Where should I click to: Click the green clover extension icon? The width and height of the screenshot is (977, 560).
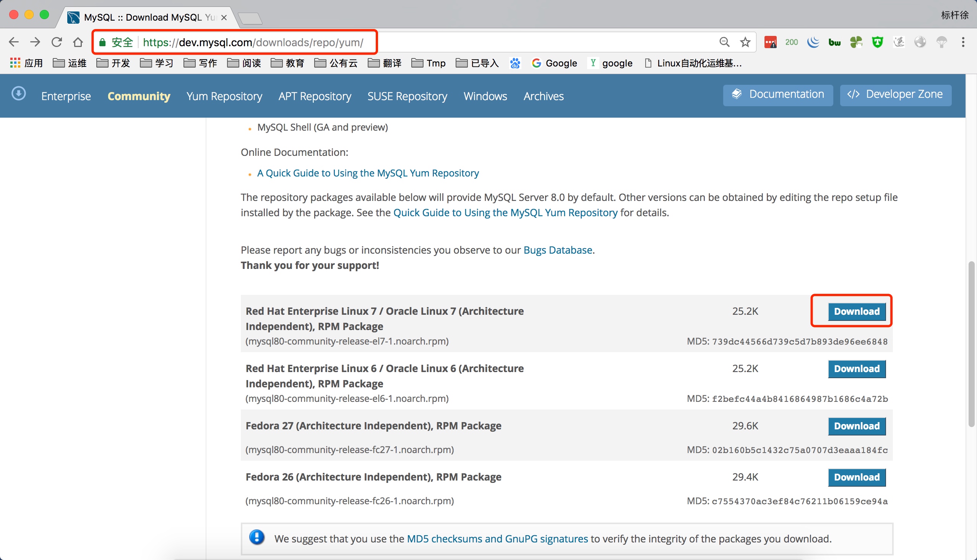856,42
